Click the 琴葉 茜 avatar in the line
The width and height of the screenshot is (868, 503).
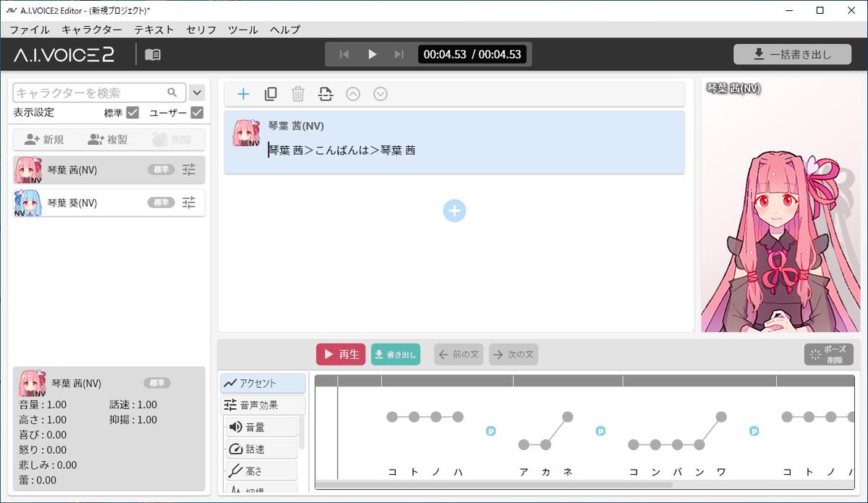click(246, 132)
